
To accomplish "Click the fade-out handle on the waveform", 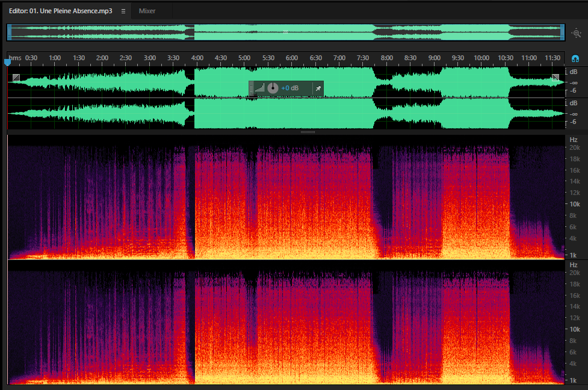I will 556,78.
